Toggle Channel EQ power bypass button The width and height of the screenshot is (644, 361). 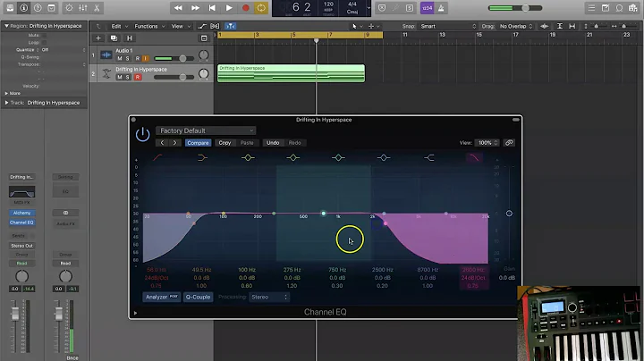click(142, 134)
